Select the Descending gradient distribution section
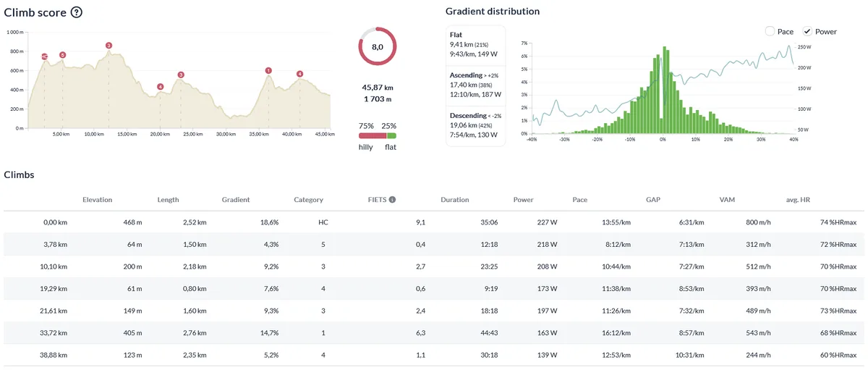The width and height of the screenshot is (868, 370). point(475,126)
